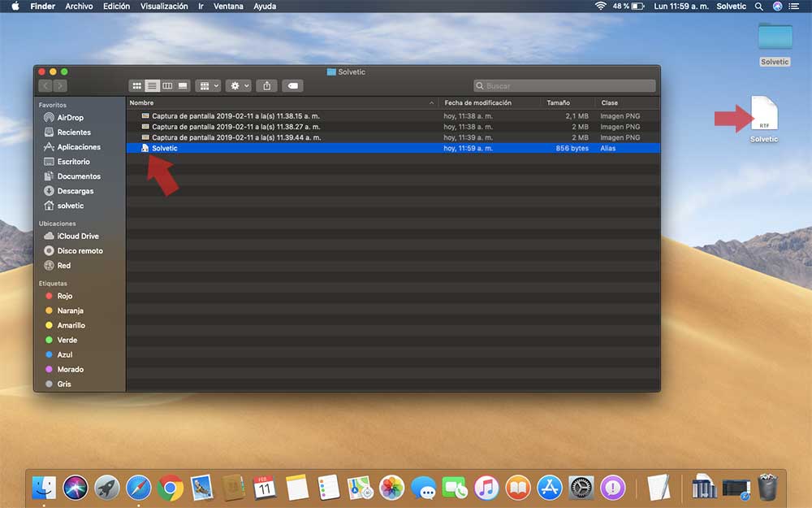Screen dimensions: 812x508
Task: Open the Archivo menu
Action: click(x=79, y=7)
